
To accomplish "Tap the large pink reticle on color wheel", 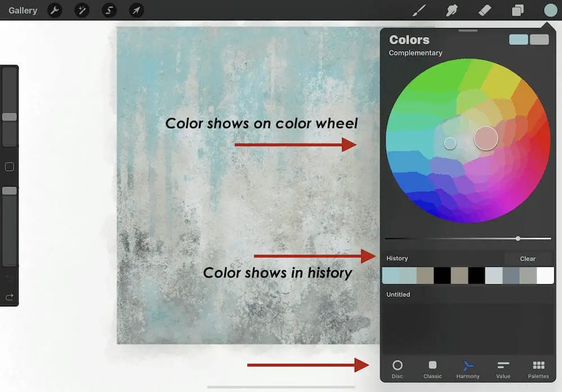I will pyautogui.click(x=486, y=138).
